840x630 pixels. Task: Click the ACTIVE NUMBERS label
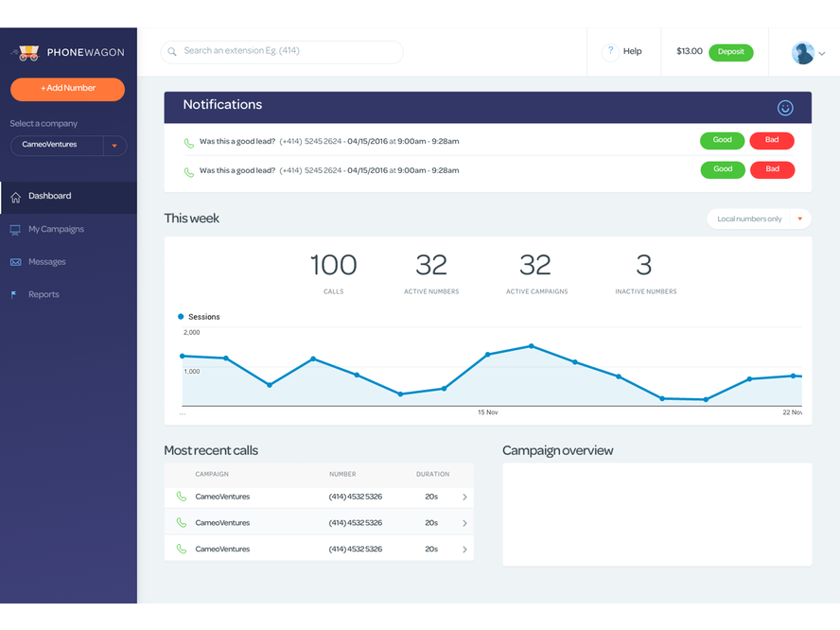[x=431, y=291]
